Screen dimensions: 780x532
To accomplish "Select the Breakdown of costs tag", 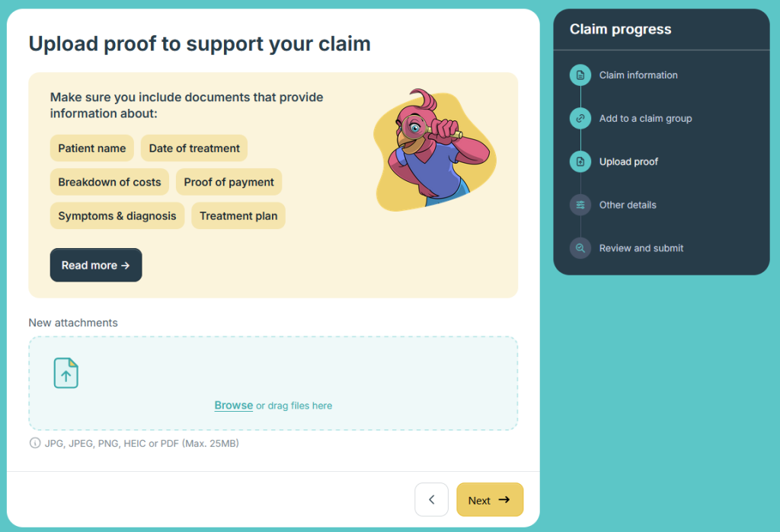I will (x=110, y=182).
